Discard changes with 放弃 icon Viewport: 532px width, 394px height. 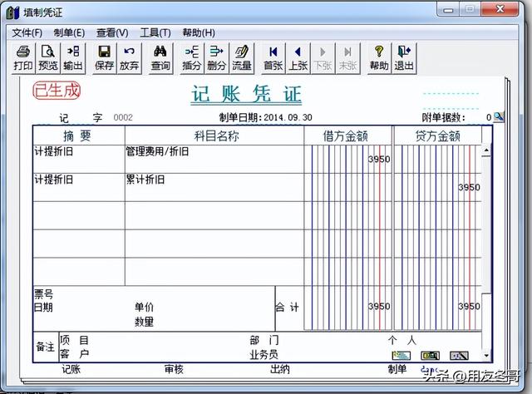129,58
